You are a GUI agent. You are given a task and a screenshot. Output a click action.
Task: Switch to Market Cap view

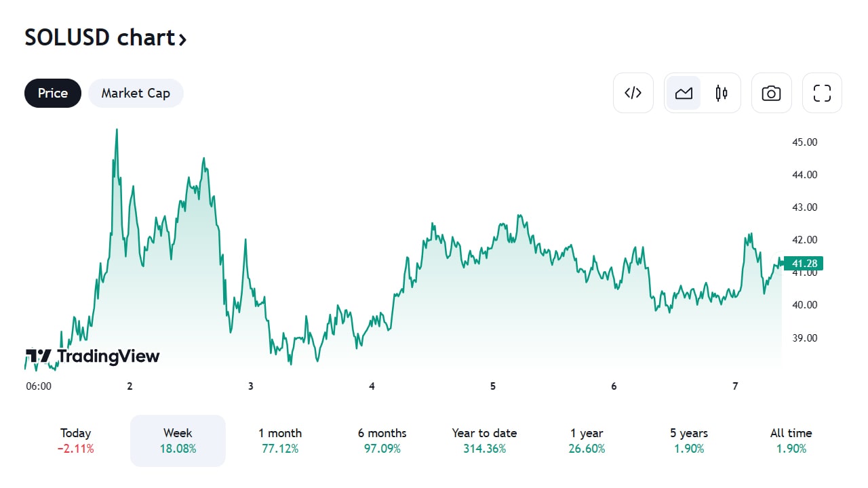(136, 93)
